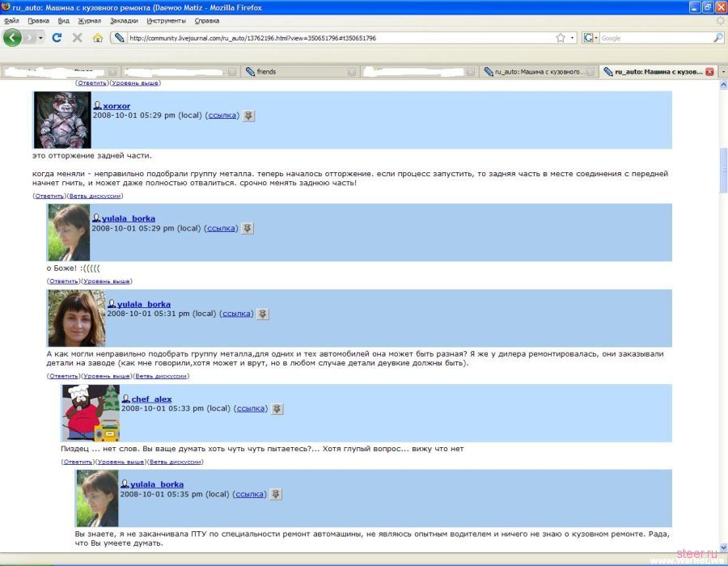Open ссылка of chef_alex comment
Viewport: 728px width, 566px height.
click(251, 408)
